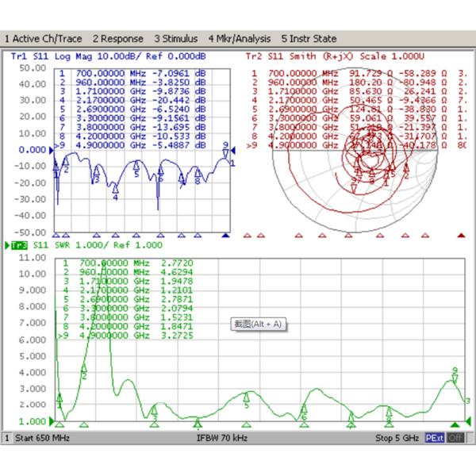The width and height of the screenshot is (476, 476).
Task: Open the Response menu
Action: pyautogui.click(x=117, y=38)
